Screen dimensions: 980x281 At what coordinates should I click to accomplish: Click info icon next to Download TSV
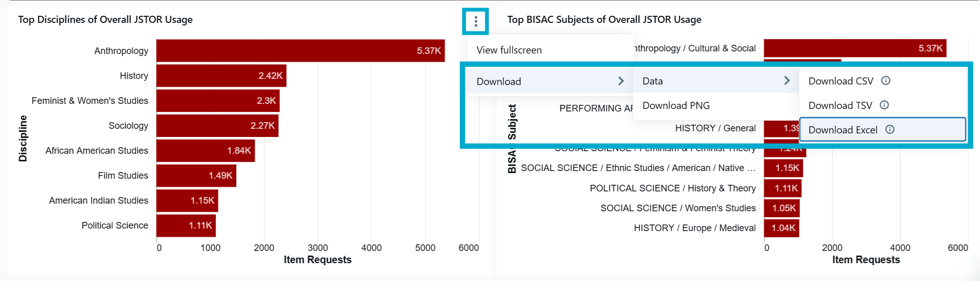point(884,105)
